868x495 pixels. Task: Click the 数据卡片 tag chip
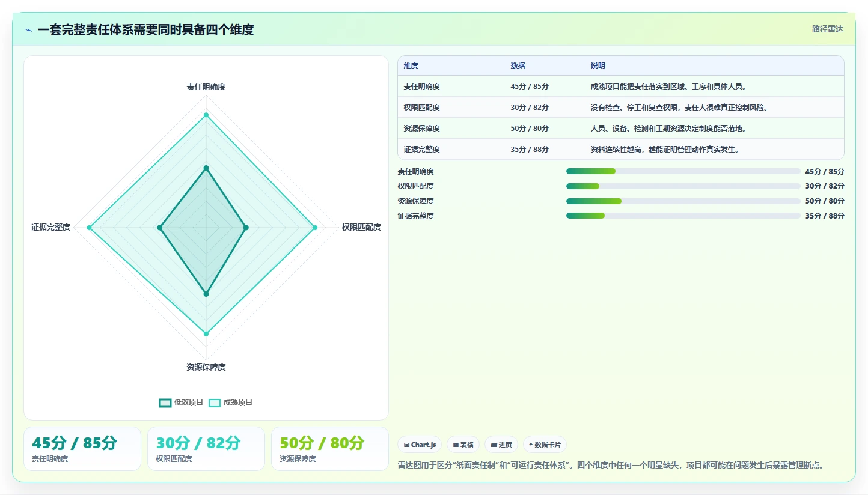click(545, 445)
